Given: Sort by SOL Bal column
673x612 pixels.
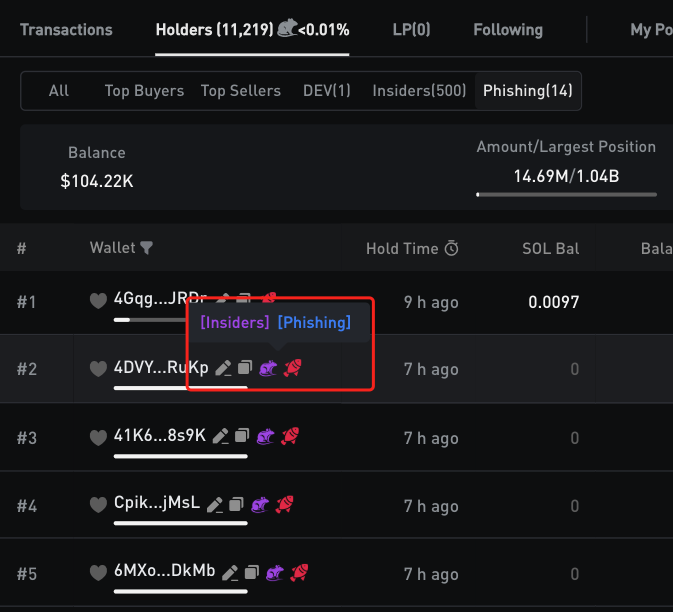Looking at the screenshot, I should [x=550, y=249].
